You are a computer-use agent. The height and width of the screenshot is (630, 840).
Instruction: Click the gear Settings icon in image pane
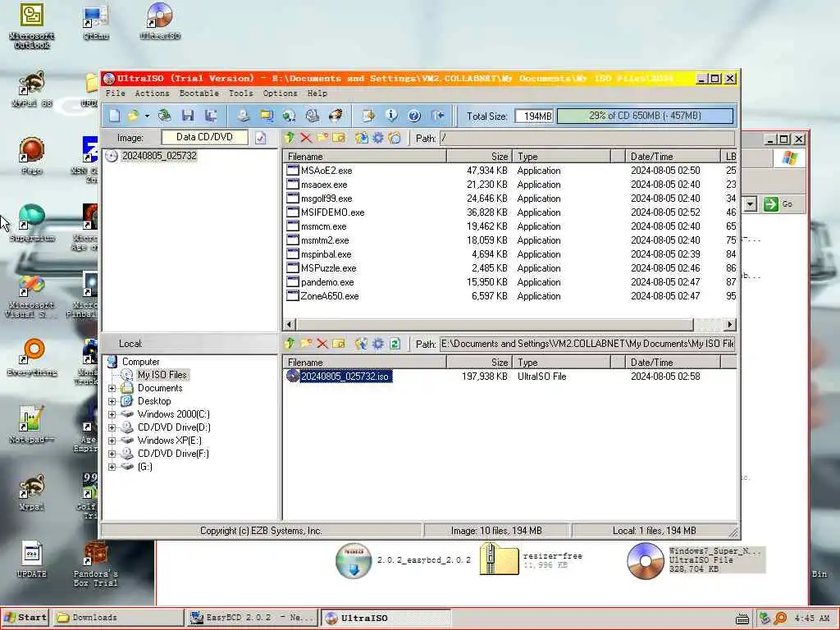(x=378, y=138)
